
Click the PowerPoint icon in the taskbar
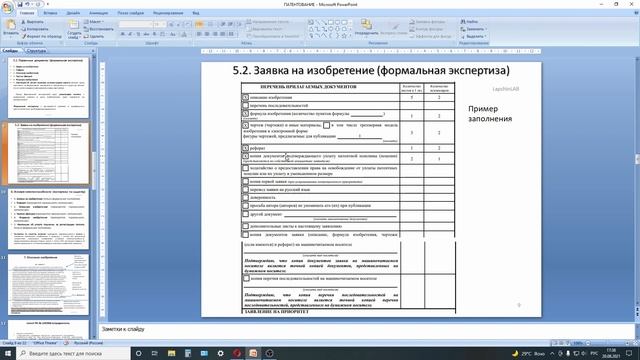point(253,353)
